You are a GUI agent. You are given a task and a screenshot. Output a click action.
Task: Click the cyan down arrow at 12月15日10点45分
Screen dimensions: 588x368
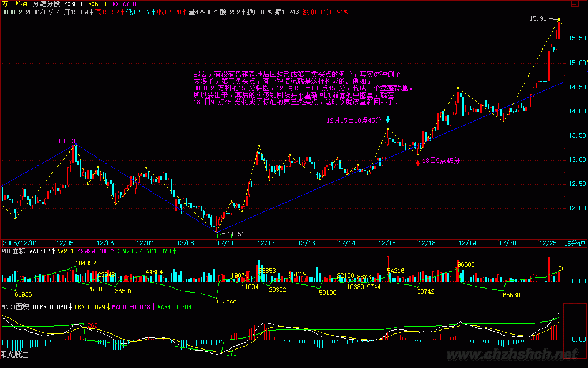pos(388,120)
